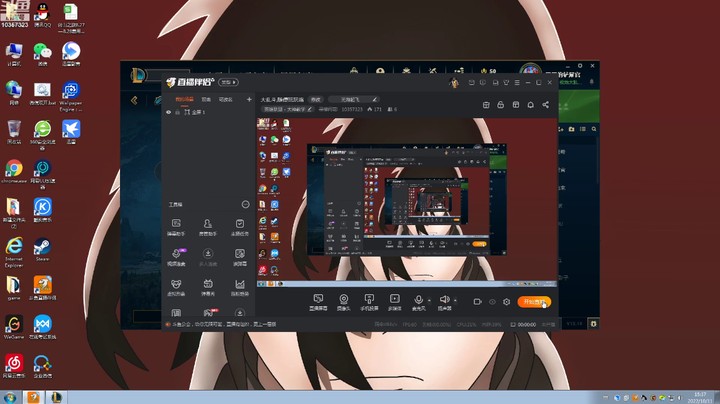
Task: Click back arrow in League client
Action: 134,100
